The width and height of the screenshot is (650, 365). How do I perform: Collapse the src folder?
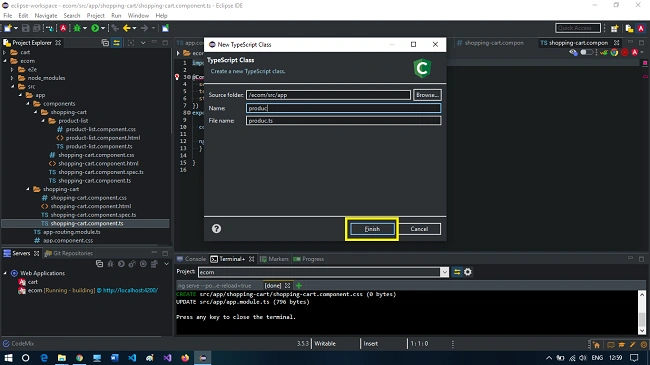(13, 87)
